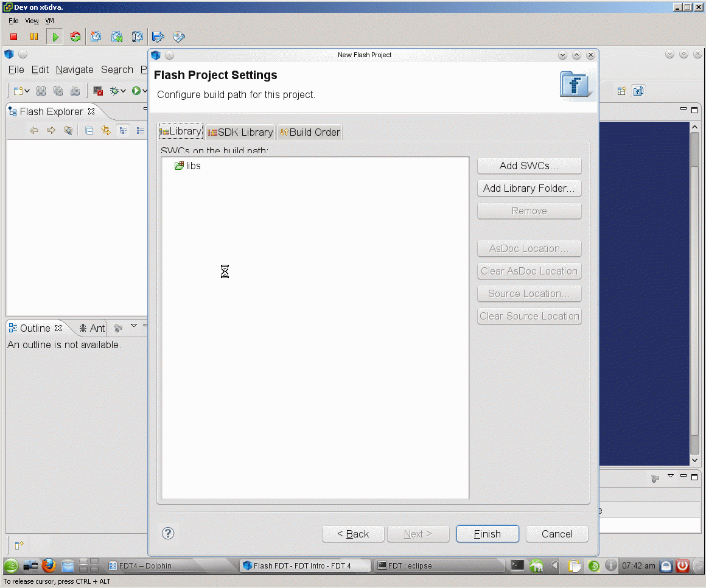The image size is (706, 588).
Task: Click Flash Explorer forward arrow
Action: point(51,131)
